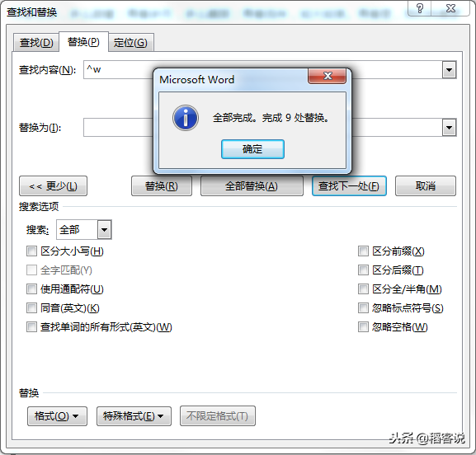Screen dimensions: 476x455
Task: Expand 替换为 history dropdown arrow
Action: point(449,128)
